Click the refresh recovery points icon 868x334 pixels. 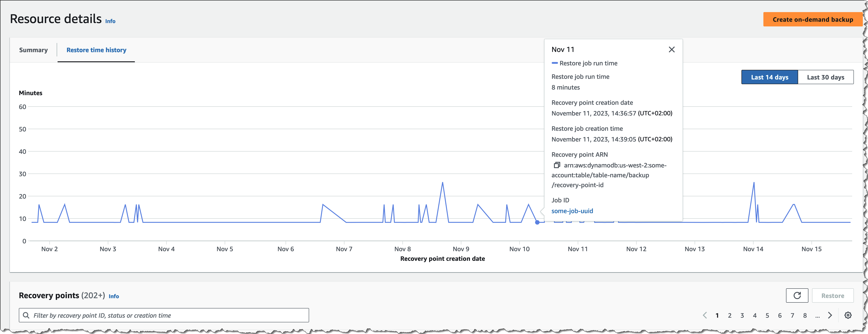tap(797, 295)
